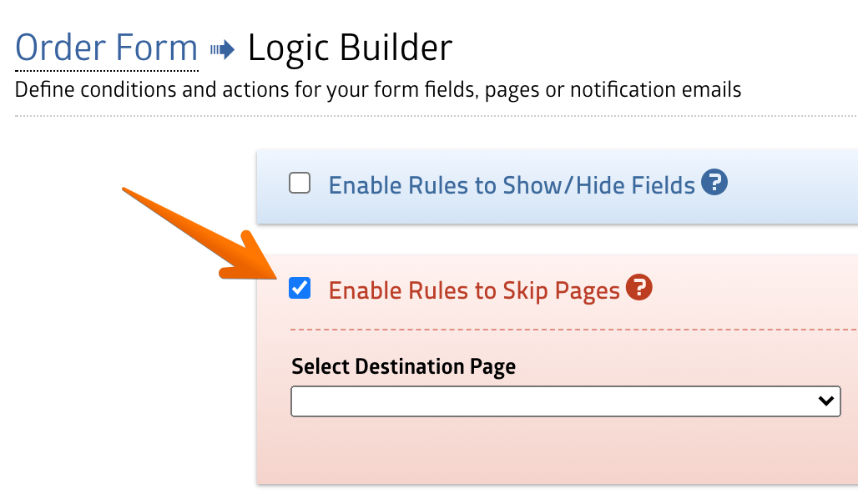This screenshot has height=504, width=858.
Task: Uncheck the Enable Rules to Skip Pages checkbox
Action: click(300, 289)
